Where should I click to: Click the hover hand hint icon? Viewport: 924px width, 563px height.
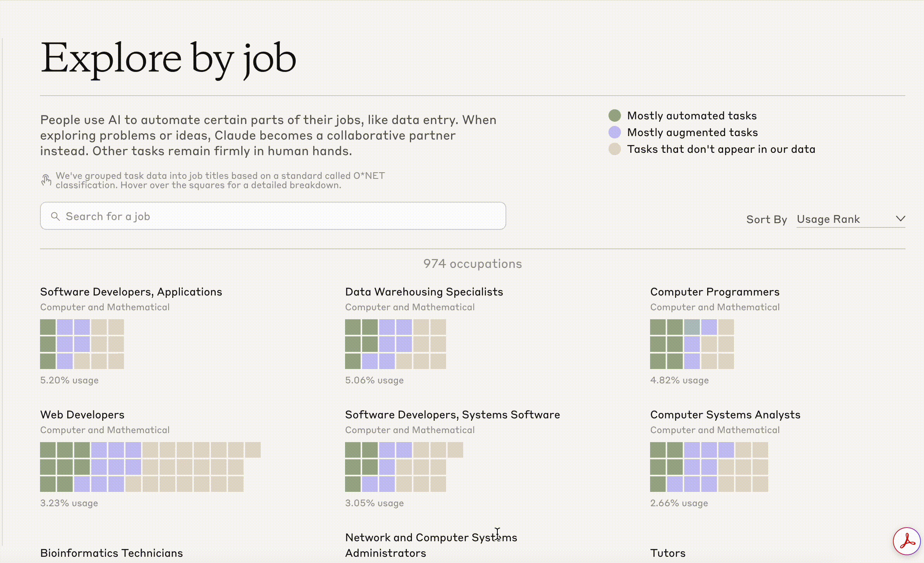pyautogui.click(x=46, y=180)
